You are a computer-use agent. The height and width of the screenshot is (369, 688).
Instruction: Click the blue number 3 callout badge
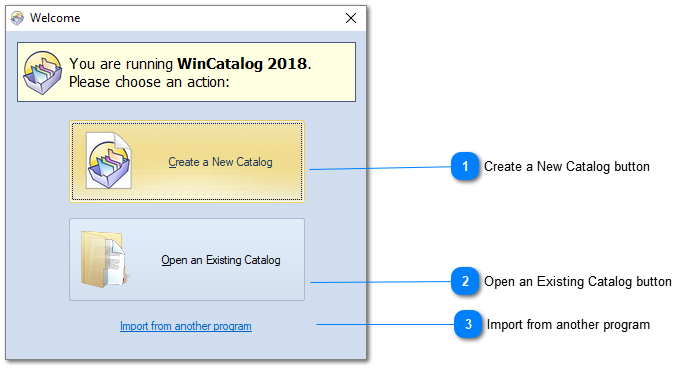[468, 324]
